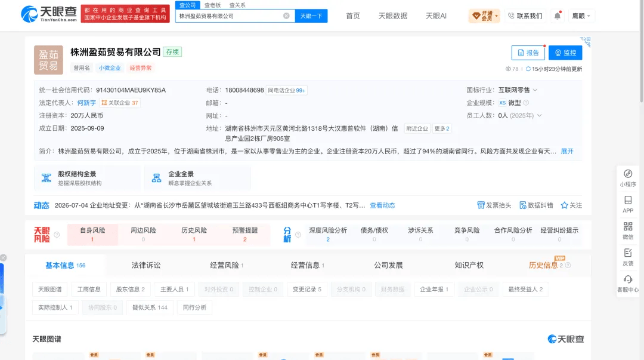The image size is (644, 360).
Task: Switch to the 查老板 search tab
Action: coord(212,5)
